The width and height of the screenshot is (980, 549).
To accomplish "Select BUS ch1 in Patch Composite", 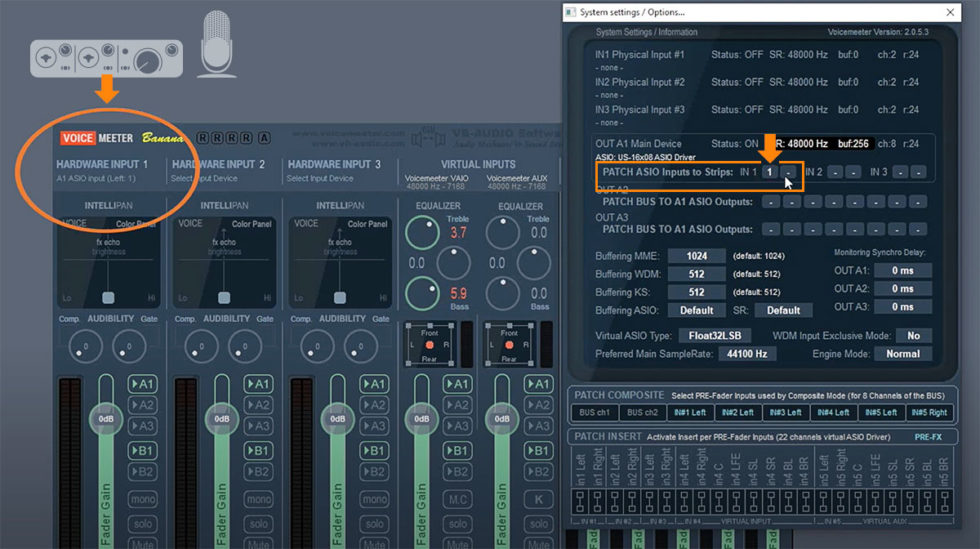I will click(594, 413).
